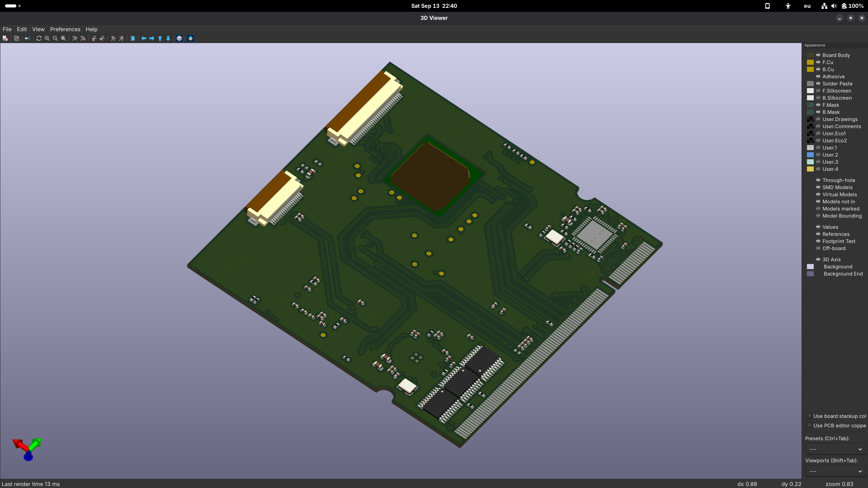
Task: Click the 'zoom 0.83' status entry
Action: 839,484
